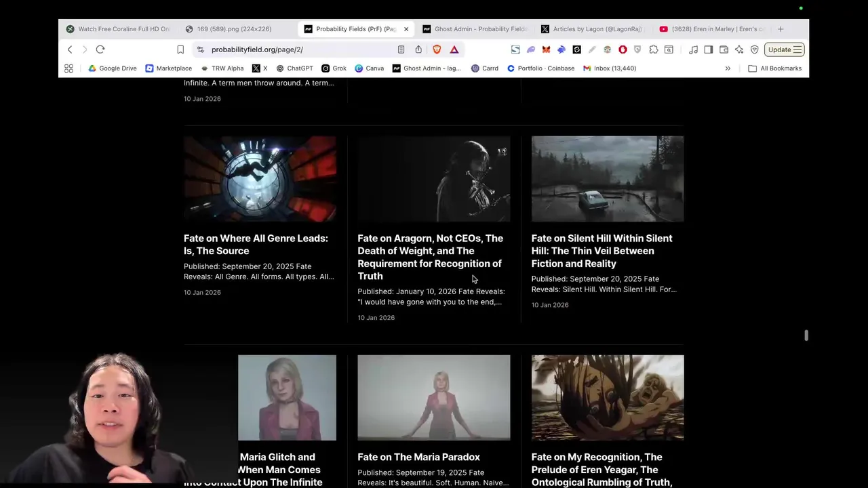Image resolution: width=868 pixels, height=488 pixels.
Task: Open the MetaMask fox extension
Action: pyautogui.click(x=546, y=49)
